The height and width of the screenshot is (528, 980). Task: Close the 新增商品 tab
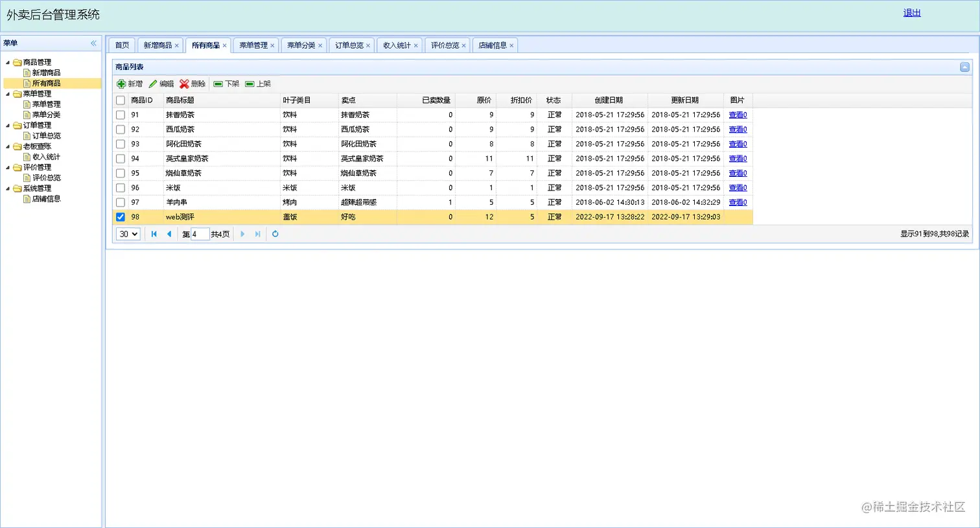(x=176, y=45)
